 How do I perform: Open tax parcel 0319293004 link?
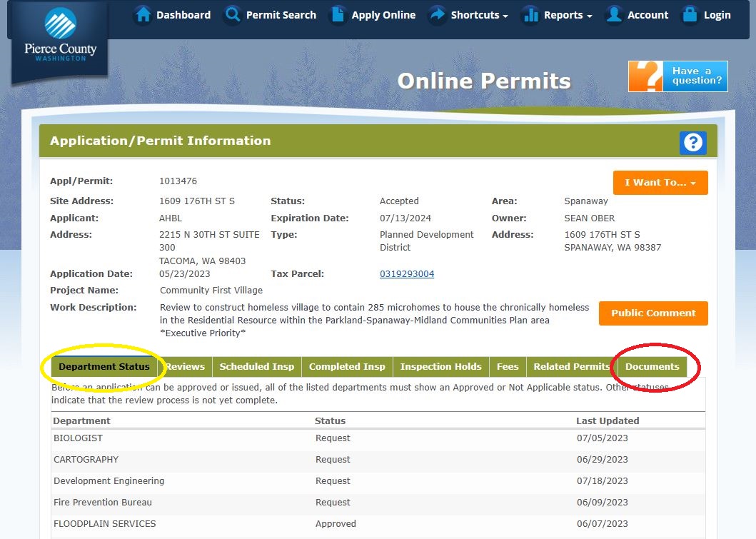tap(407, 274)
